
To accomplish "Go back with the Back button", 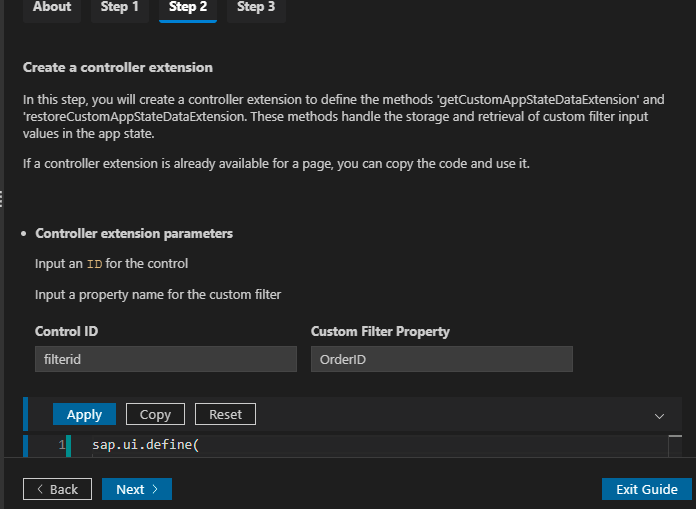I will click(x=57, y=489).
